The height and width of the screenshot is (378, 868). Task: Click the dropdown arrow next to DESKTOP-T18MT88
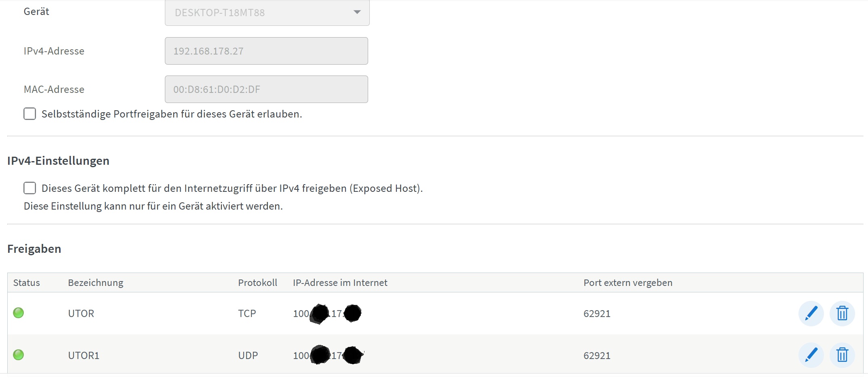[x=357, y=13]
